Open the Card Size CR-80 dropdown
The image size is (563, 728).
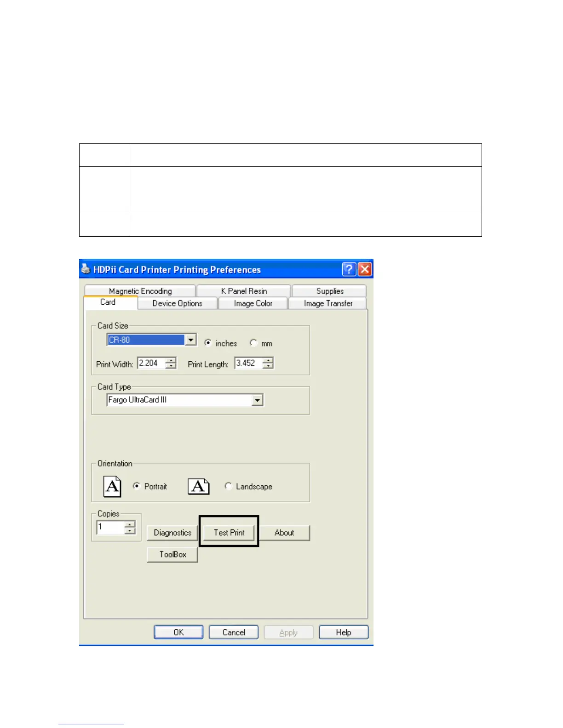pos(190,340)
